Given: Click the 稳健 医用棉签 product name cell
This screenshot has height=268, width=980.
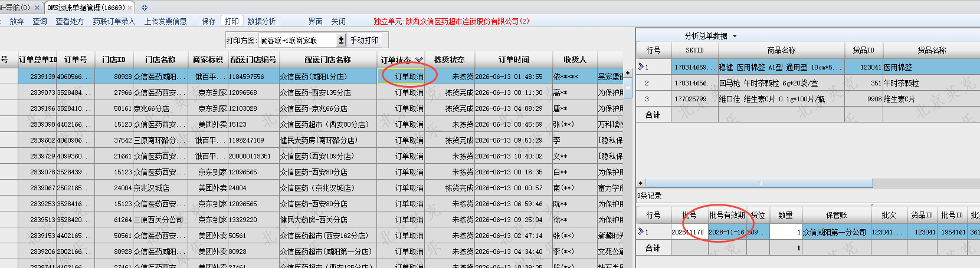Looking at the screenshot, I should 781,67.
